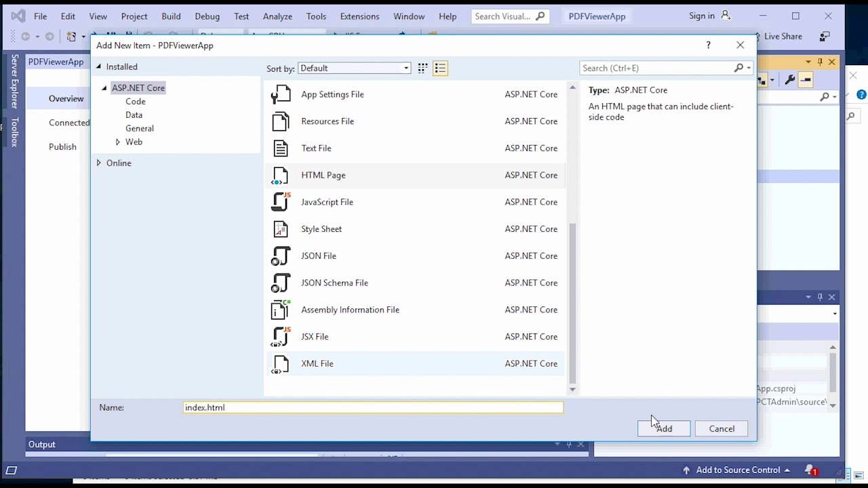The image size is (868, 488).
Task: Click the Name input field
Action: point(373,407)
